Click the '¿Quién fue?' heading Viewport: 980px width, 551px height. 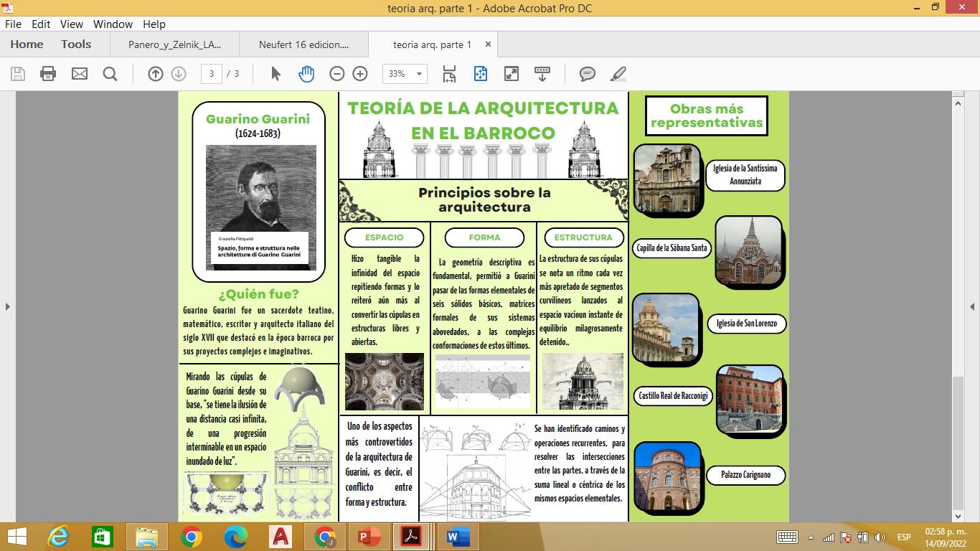258,294
